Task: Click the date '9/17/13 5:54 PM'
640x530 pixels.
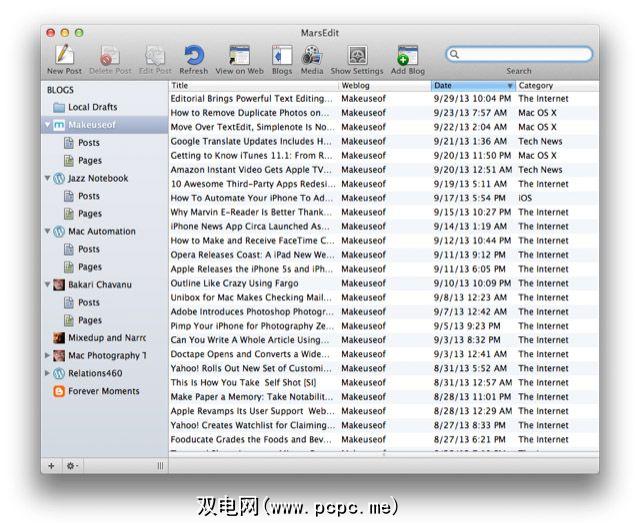Action: coord(469,198)
